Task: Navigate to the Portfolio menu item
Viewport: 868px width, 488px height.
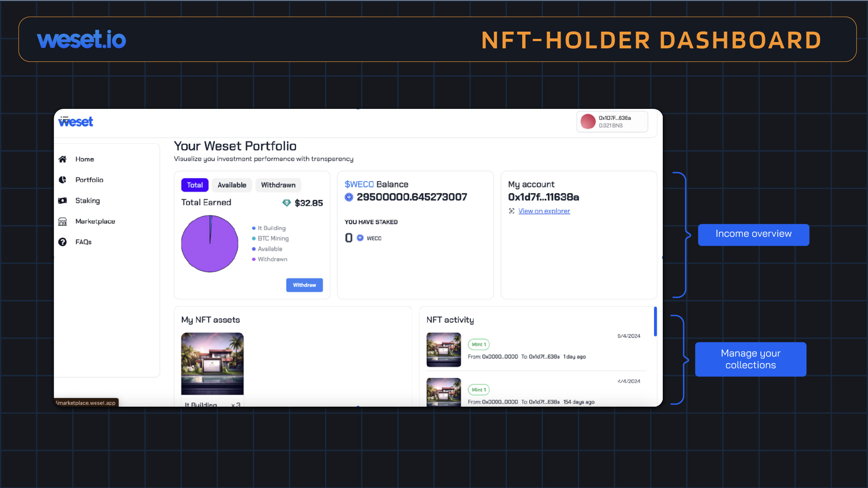Action: coord(89,180)
